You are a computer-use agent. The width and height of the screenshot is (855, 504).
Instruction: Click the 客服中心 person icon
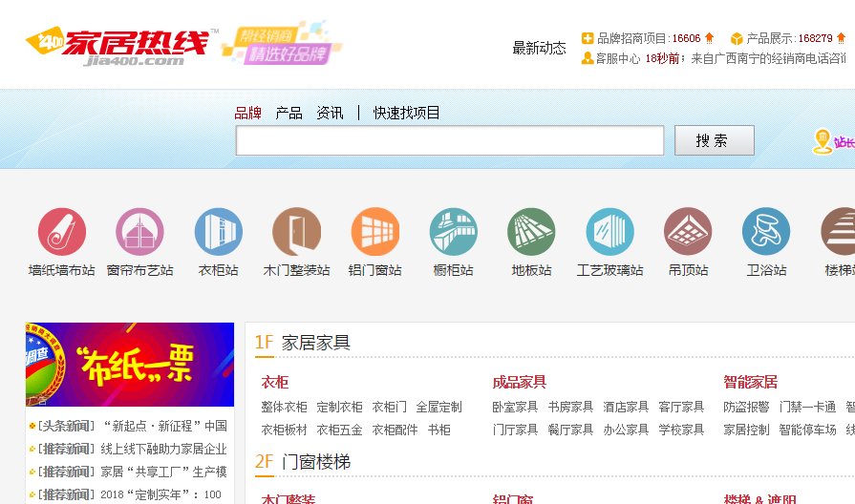(588, 58)
